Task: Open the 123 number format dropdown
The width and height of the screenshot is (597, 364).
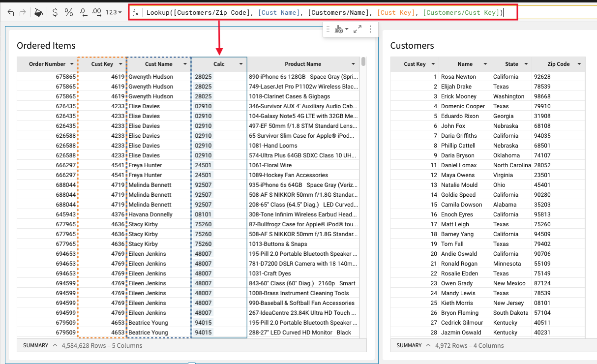Action: tap(114, 12)
